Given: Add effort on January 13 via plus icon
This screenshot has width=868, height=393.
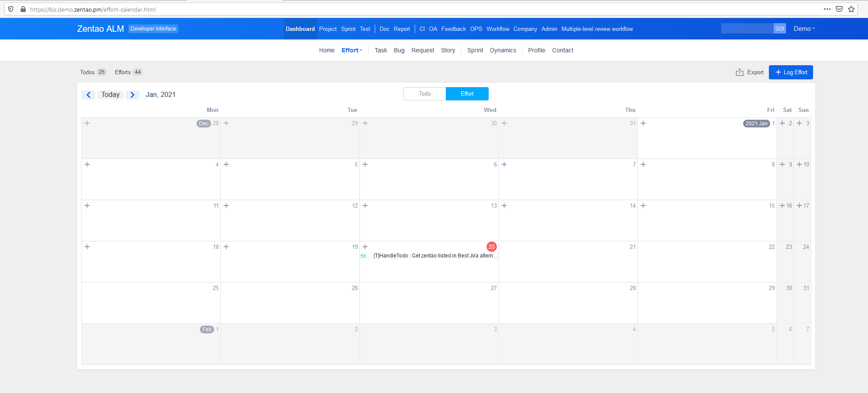Looking at the screenshot, I should point(365,206).
